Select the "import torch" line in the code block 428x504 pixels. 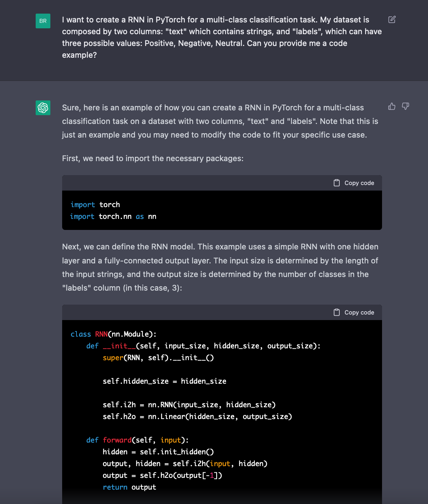(95, 205)
